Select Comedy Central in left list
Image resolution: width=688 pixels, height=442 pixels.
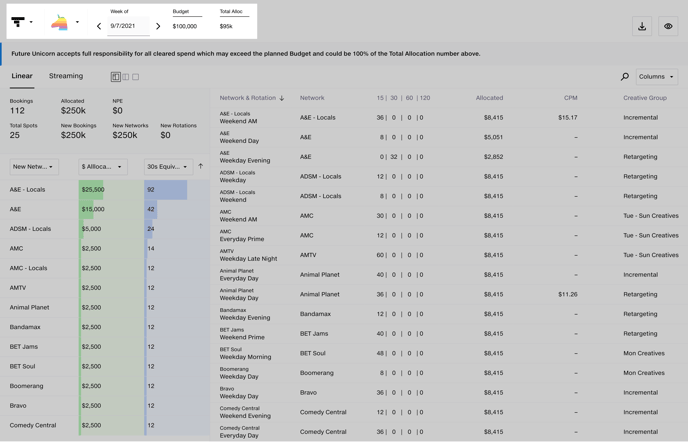pos(33,425)
